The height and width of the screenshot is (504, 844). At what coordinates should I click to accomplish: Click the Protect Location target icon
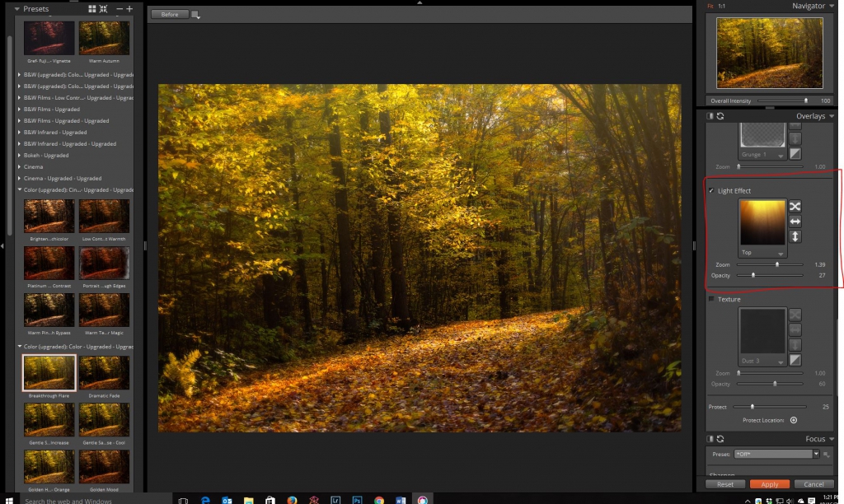pos(794,420)
